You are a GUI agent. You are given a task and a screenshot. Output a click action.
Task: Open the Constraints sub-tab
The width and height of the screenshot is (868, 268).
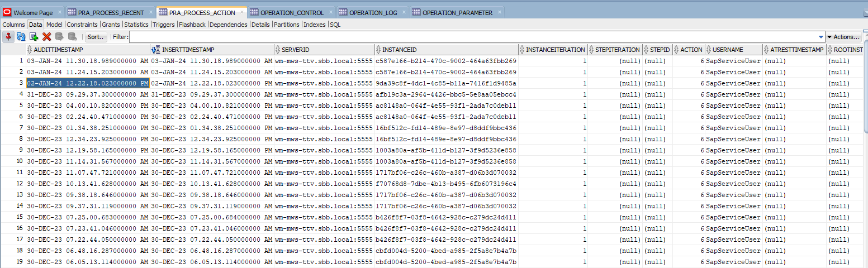pos(82,25)
